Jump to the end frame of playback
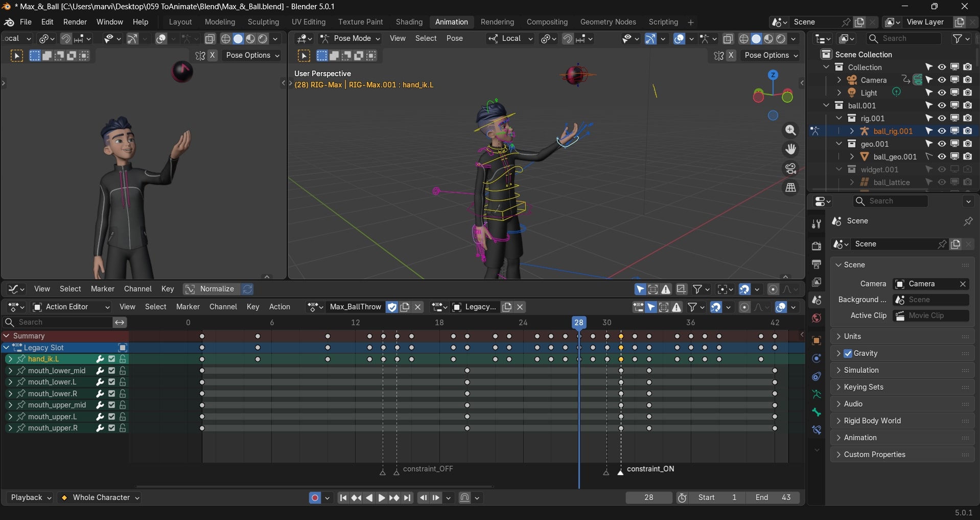Screen dimensions: 980x520 [x=407, y=498]
